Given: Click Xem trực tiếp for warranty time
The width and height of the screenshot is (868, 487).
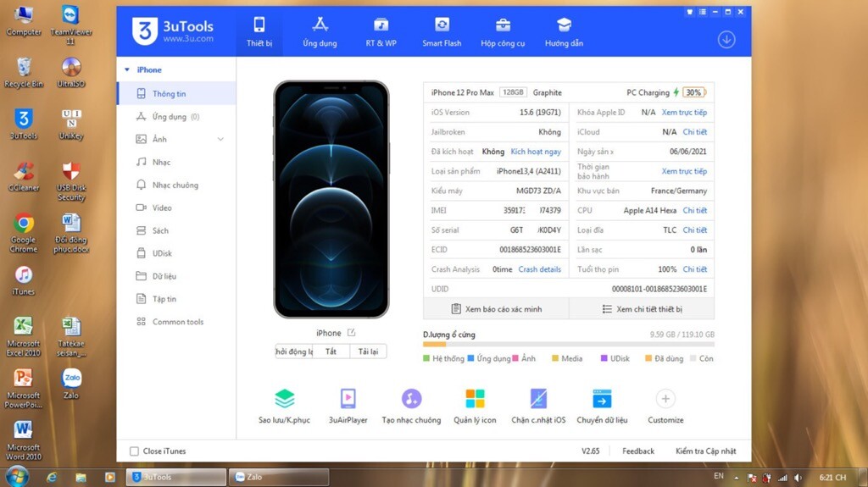Looking at the screenshot, I should pos(684,171).
